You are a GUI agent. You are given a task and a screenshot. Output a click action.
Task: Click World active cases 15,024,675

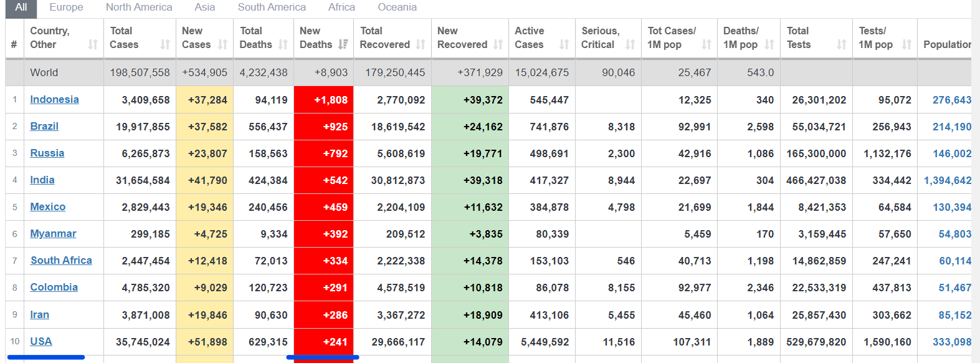point(542,72)
